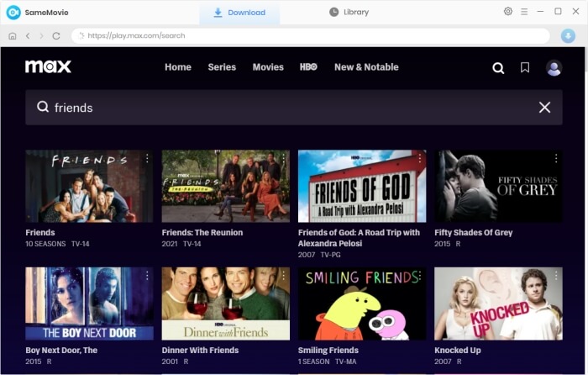Reload the page with refresh icon
Screen dimensions: 588x375
click(x=56, y=36)
